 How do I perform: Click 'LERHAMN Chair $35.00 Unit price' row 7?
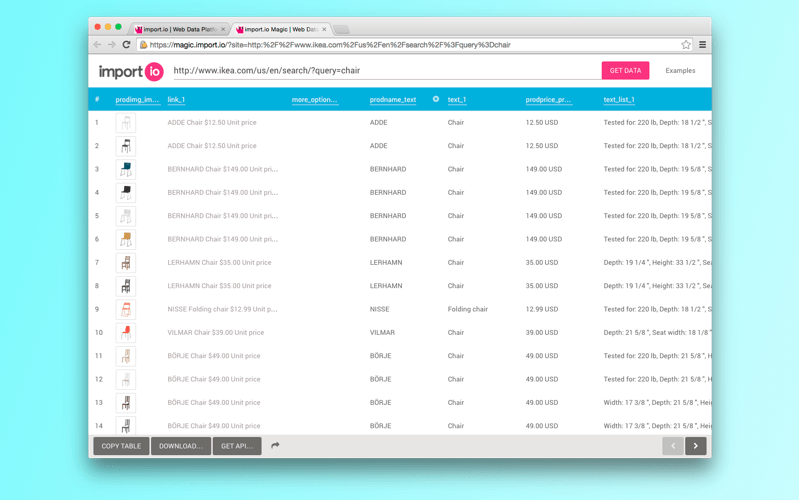click(x=219, y=262)
